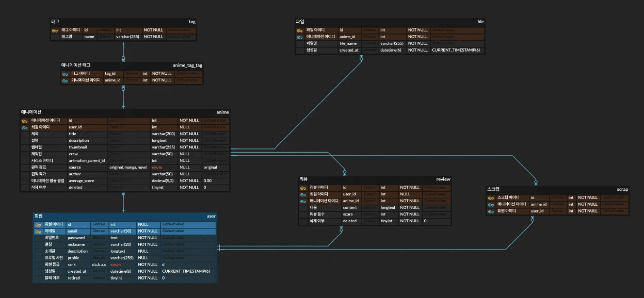Click the tag_id foreign key icon

click(65, 74)
